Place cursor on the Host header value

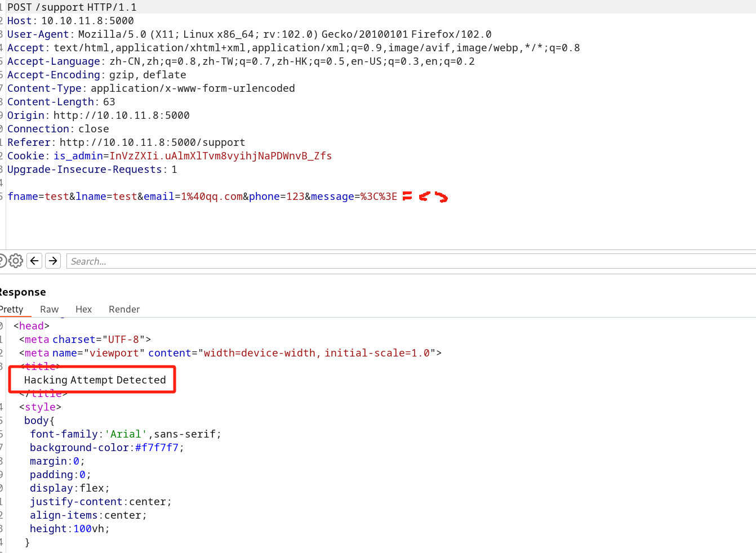[87, 21]
